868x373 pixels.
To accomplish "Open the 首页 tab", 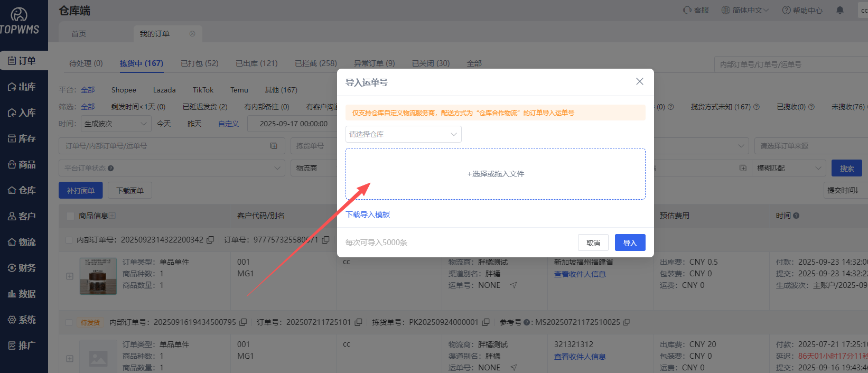I will pos(79,34).
